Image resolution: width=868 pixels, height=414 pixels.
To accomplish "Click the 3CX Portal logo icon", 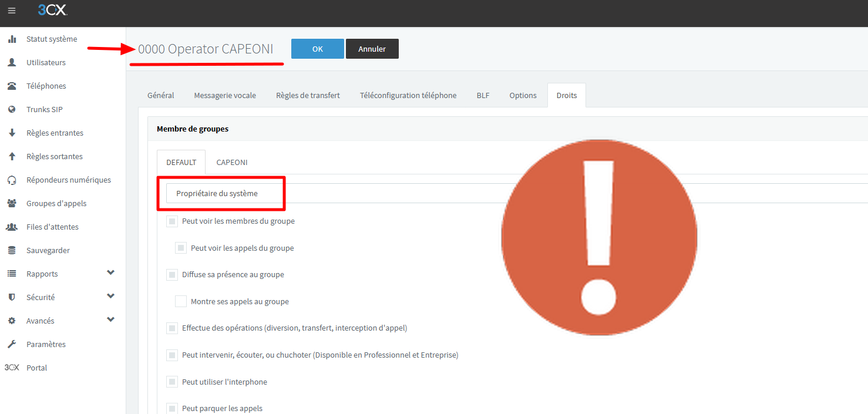I will coord(12,368).
